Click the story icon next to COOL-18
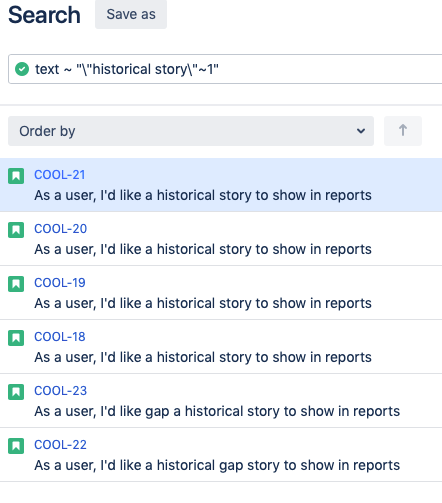The image size is (442, 503). click(x=16, y=338)
